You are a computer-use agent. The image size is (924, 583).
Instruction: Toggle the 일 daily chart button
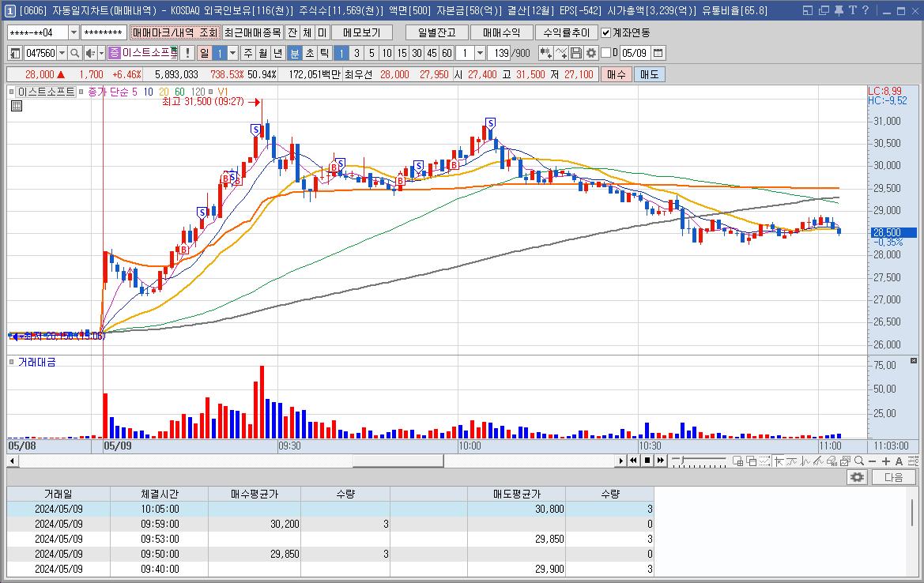click(204, 53)
